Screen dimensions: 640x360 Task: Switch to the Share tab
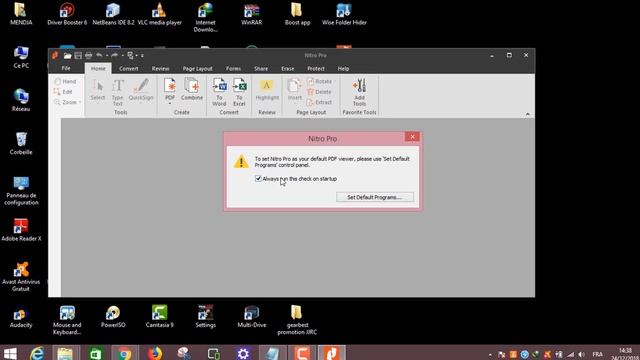point(261,69)
